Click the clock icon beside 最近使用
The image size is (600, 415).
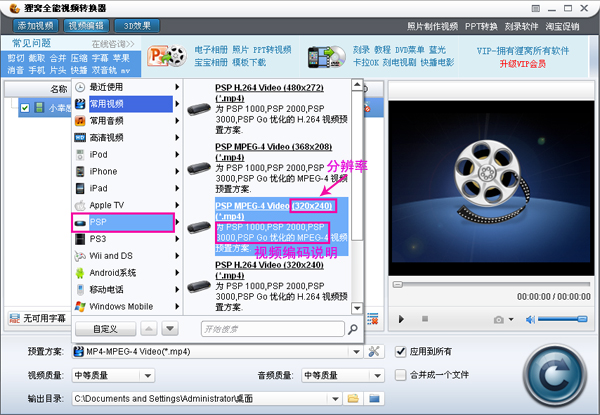(x=80, y=87)
